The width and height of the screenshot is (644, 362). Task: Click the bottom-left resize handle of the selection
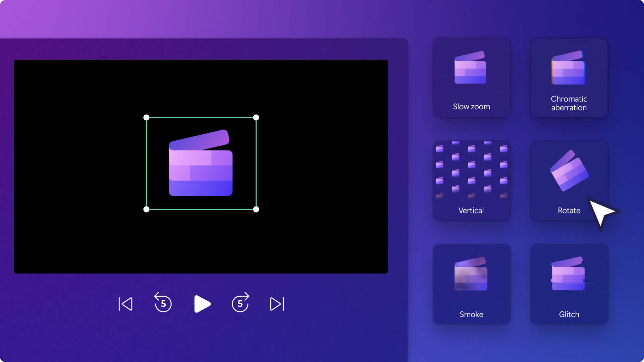point(146,209)
